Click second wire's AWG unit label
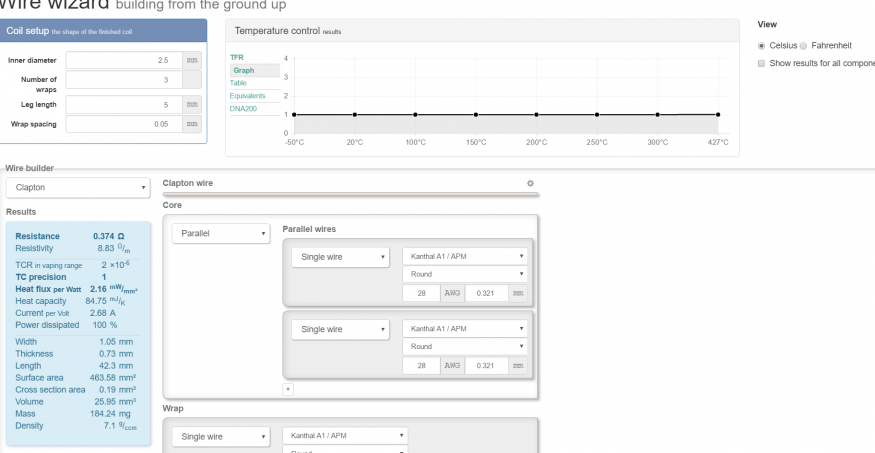 (452, 366)
